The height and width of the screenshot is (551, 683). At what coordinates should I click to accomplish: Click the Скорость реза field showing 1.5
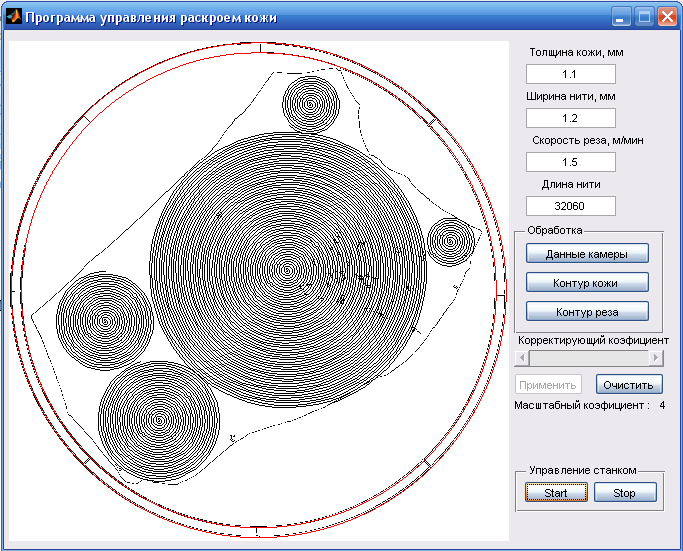(x=570, y=162)
